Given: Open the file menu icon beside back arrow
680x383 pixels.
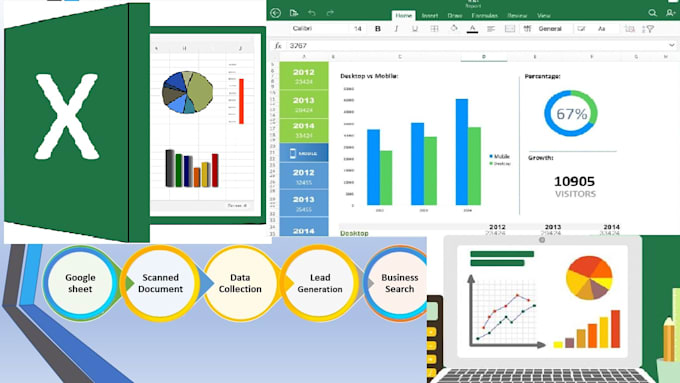Looking at the screenshot, I should pyautogui.click(x=294, y=13).
